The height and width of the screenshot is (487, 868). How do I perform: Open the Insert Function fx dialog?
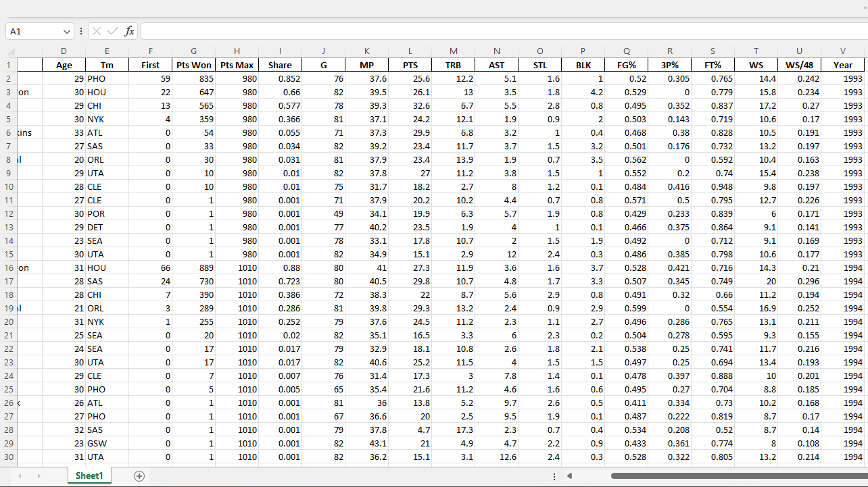coord(129,31)
